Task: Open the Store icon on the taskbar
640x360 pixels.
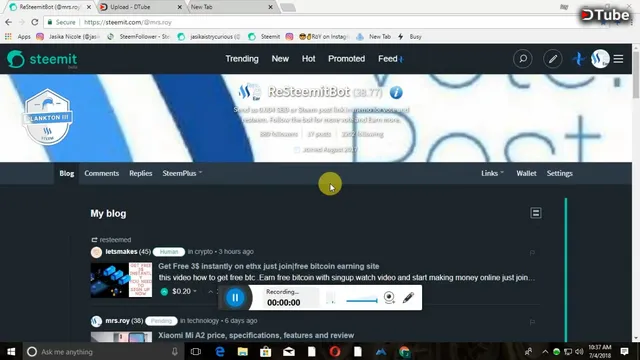Action: click(x=266, y=351)
